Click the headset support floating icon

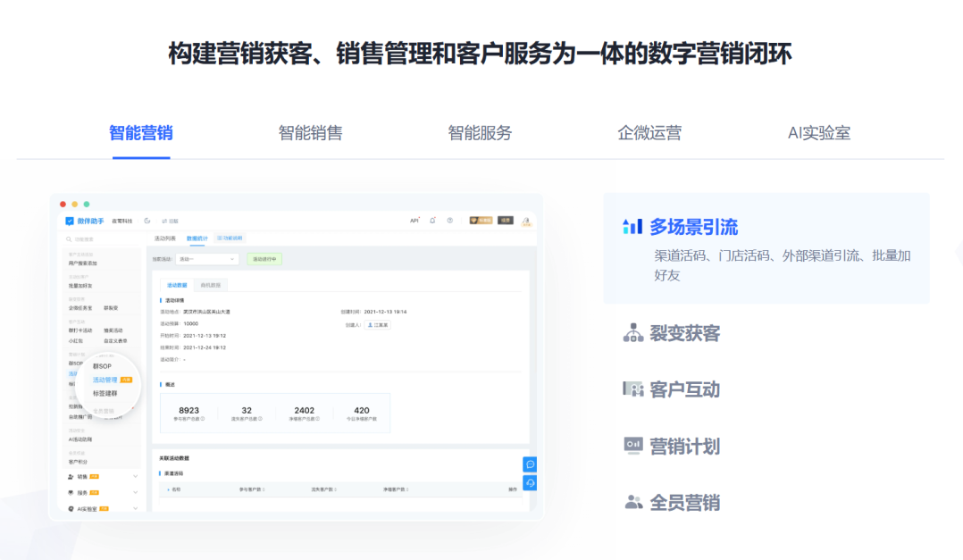531,483
